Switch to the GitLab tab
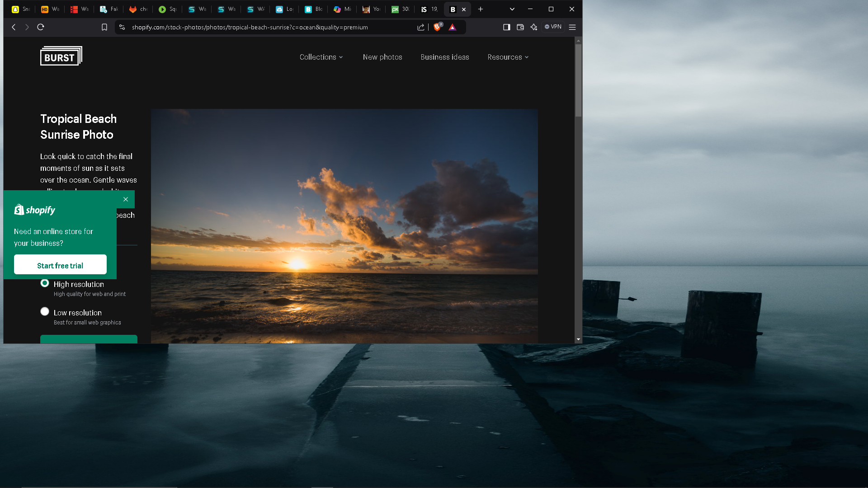868x488 pixels. pos(138,9)
